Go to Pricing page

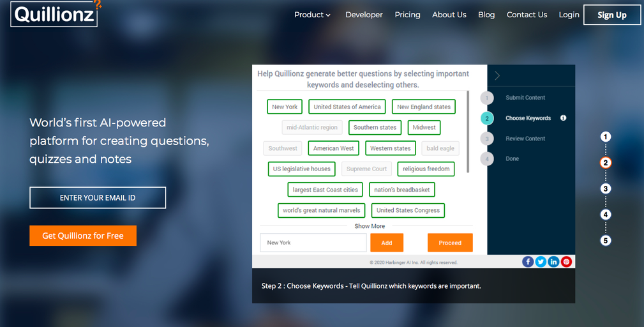coord(407,15)
